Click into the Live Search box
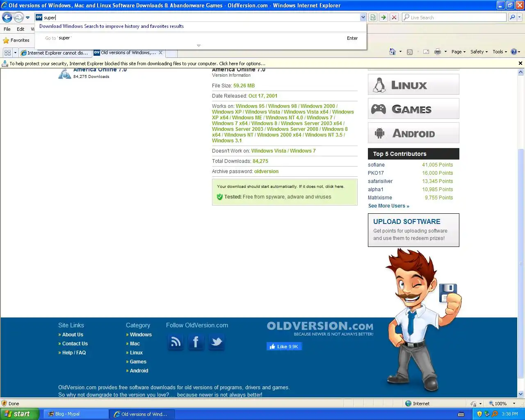The width and height of the screenshot is (525, 420). (x=454, y=17)
